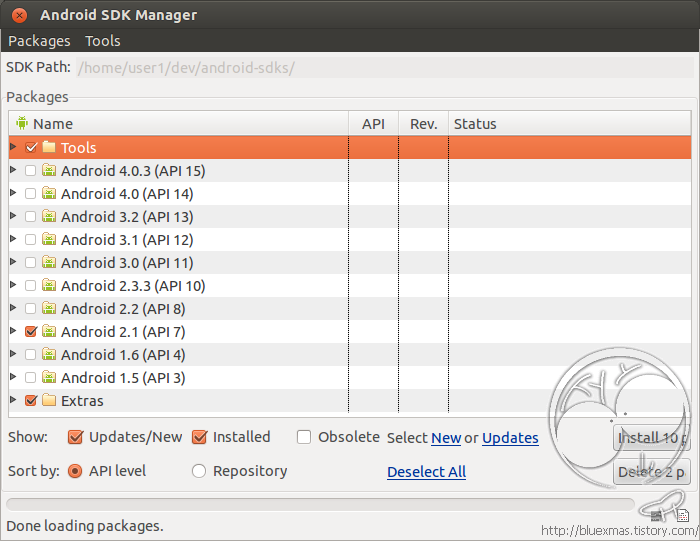Expand the Android 3.2 (API 13) node
This screenshot has width=700, height=541.
(13, 216)
